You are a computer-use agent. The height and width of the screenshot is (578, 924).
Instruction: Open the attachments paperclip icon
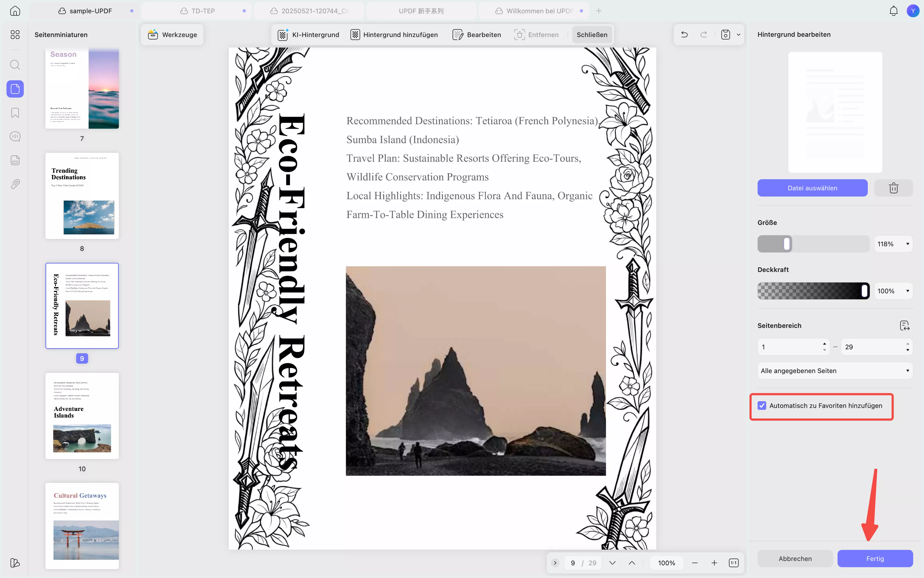(x=15, y=184)
